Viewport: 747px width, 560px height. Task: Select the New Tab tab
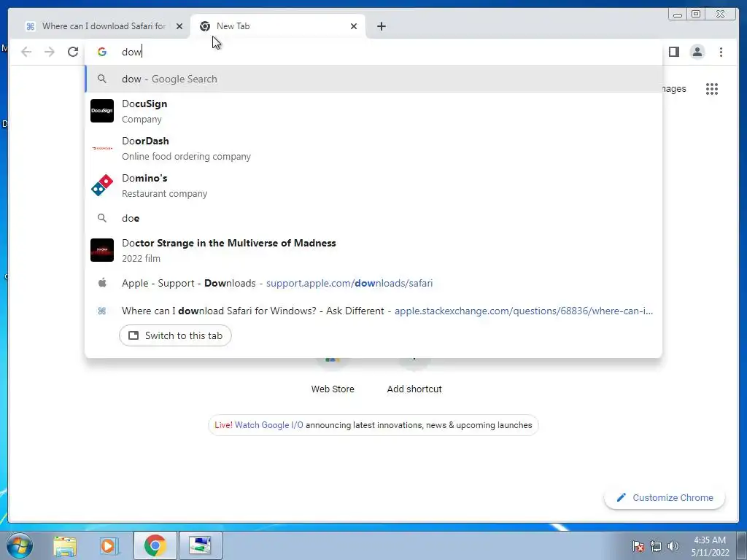pos(278,26)
